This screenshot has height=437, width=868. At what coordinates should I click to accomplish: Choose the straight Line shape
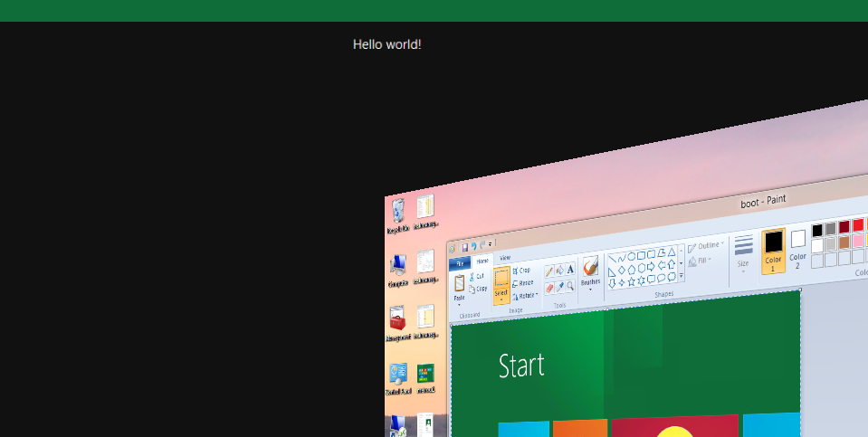pos(612,259)
